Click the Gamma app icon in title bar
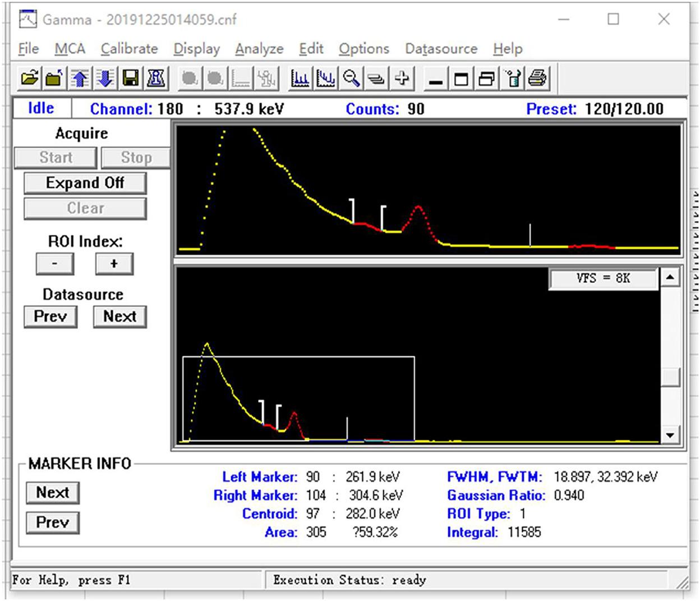The width and height of the screenshot is (700, 601). click(x=28, y=20)
